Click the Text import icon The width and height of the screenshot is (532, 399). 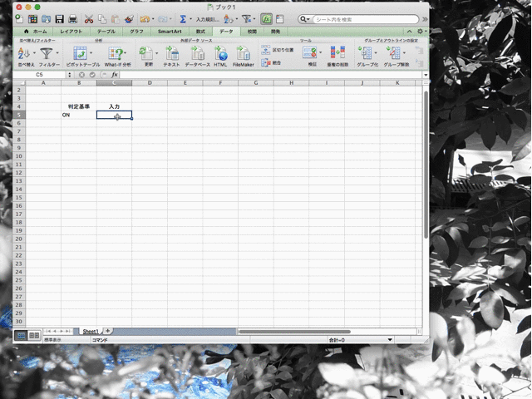point(171,53)
